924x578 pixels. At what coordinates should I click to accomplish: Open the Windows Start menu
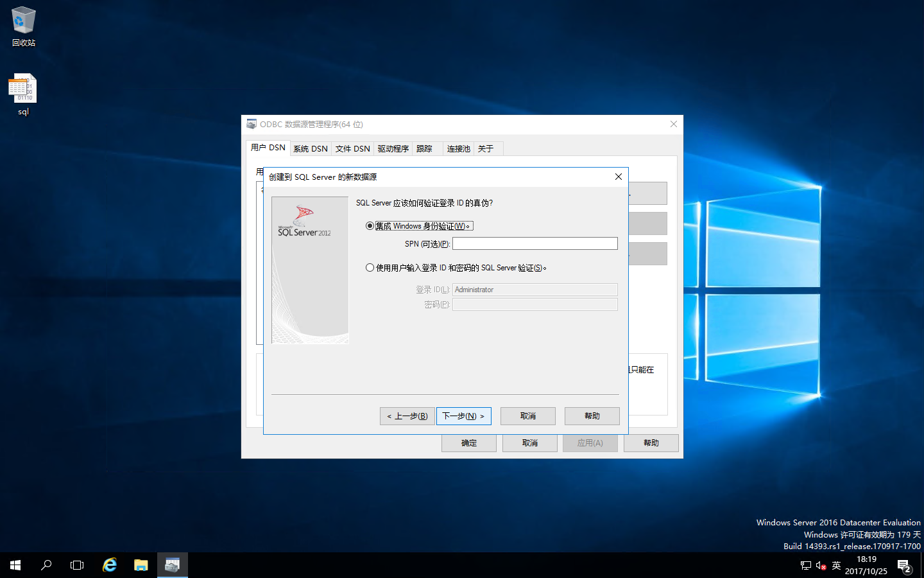click(x=15, y=565)
